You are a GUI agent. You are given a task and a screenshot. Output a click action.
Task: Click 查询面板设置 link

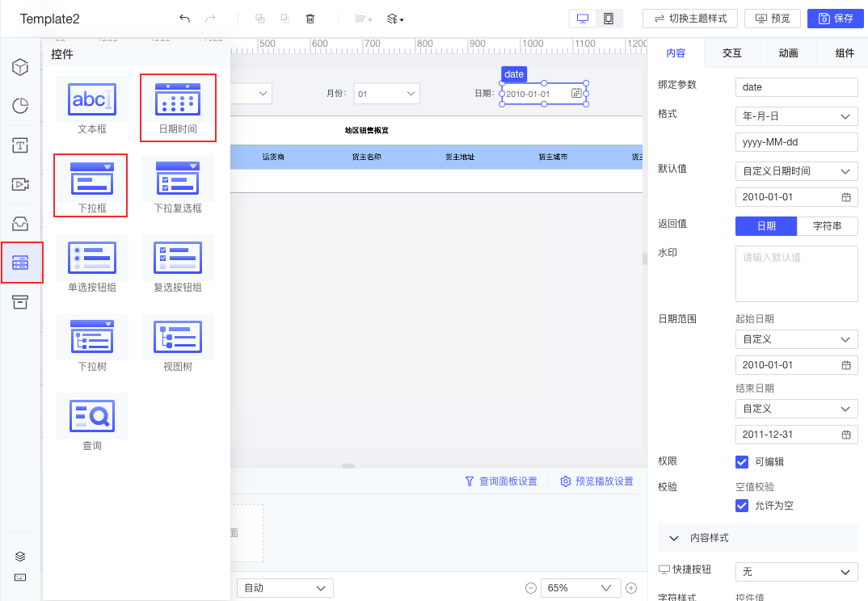pyautogui.click(x=501, y=481)
